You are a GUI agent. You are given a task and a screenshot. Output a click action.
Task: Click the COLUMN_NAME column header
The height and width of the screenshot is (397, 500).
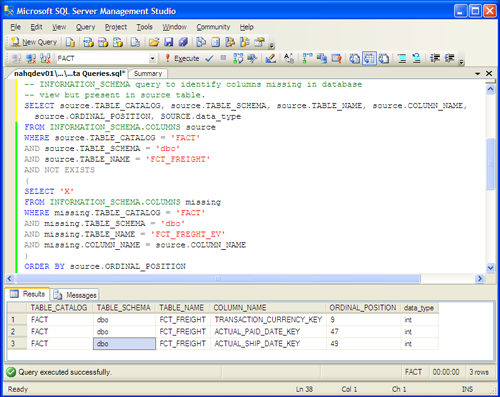268,308
